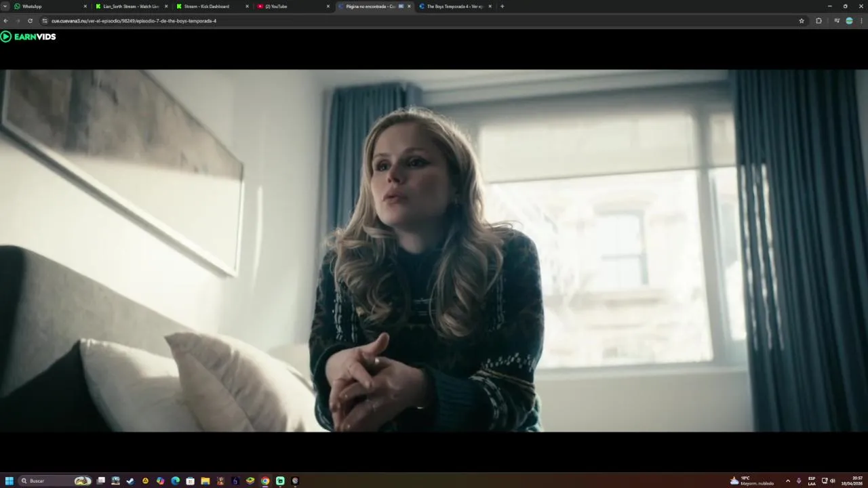Open the (2) YouTube tab

coord(292,6)
